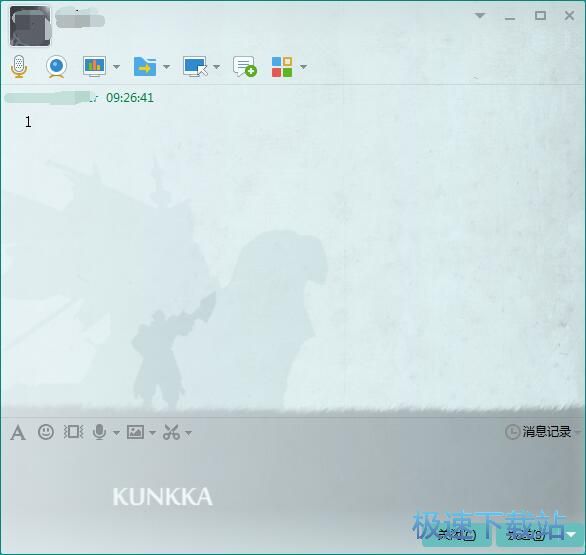Click the send file folder icon
The image size is (586, 555).
pos(145,67)
